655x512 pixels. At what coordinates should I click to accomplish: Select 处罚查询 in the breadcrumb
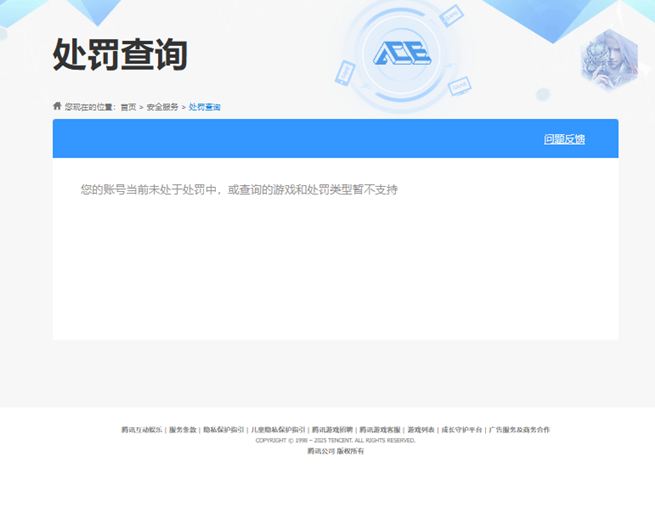[x=205, y=107]
